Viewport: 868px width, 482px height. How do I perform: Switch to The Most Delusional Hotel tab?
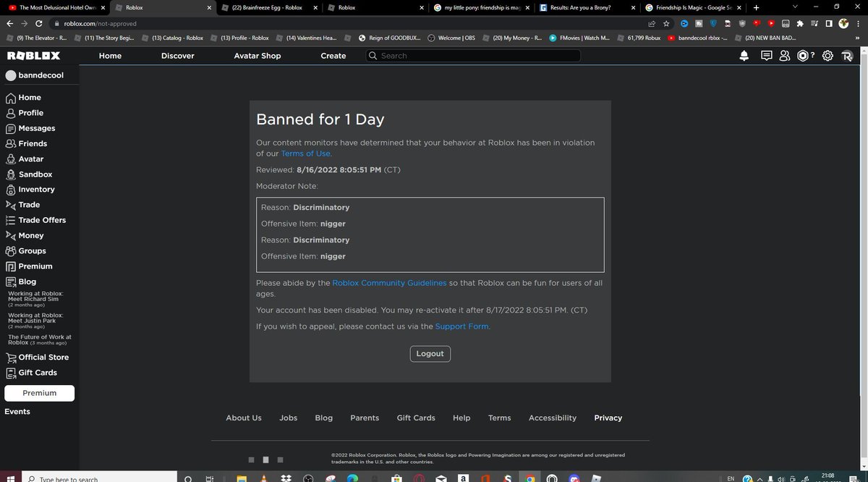coord(56,7)
